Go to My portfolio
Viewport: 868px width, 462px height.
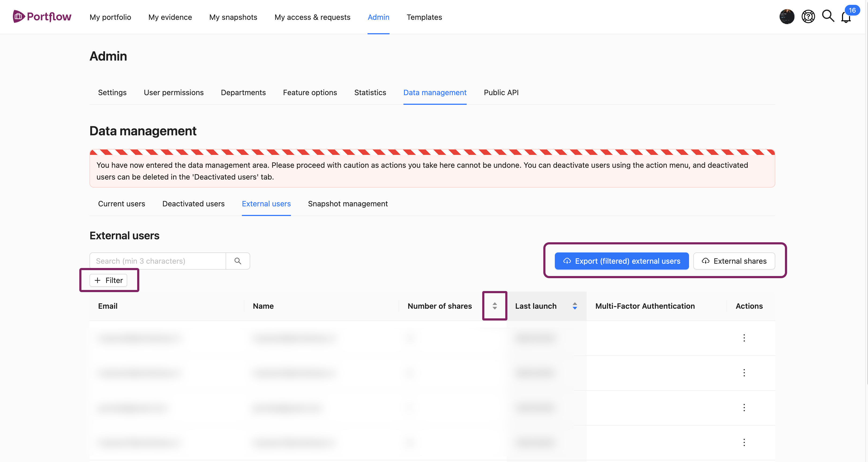tap(110, 17)
